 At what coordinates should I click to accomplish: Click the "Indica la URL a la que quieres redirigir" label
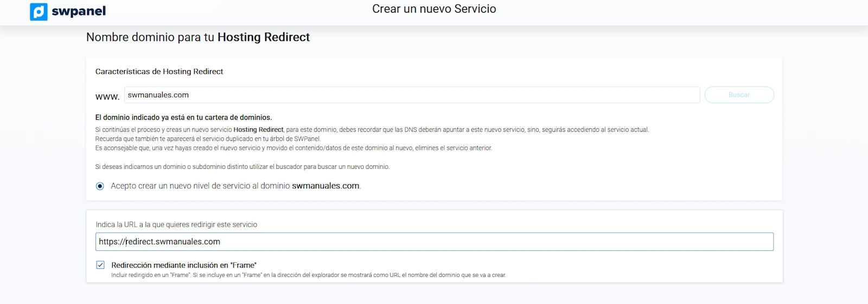(176, 224)
